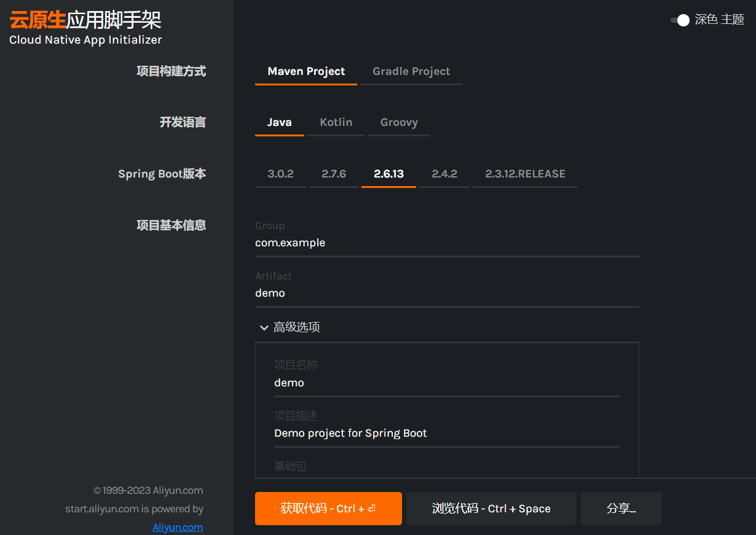Select Spring Boot version 3.0.2

(x=280, y=174)
